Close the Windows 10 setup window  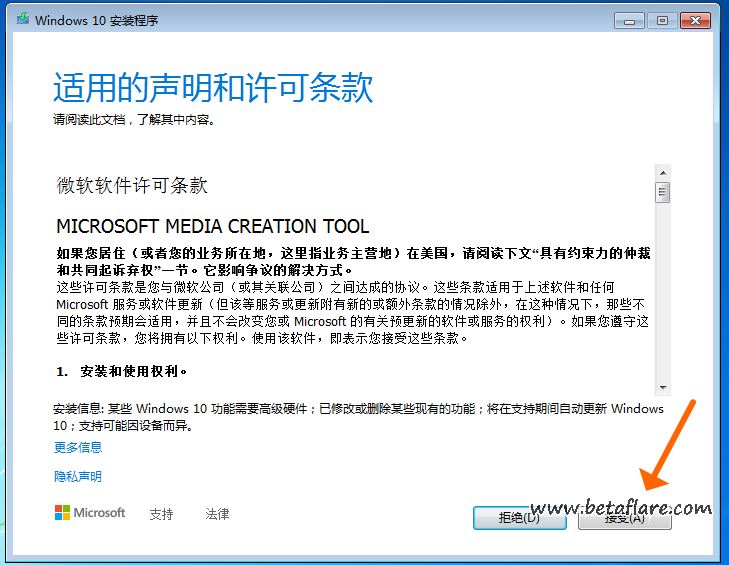[696, 19]
